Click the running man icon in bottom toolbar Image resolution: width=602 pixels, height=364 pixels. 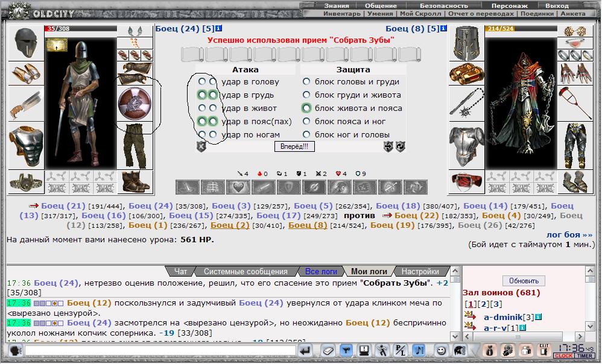pyautogui.click(x=382, y=350)
